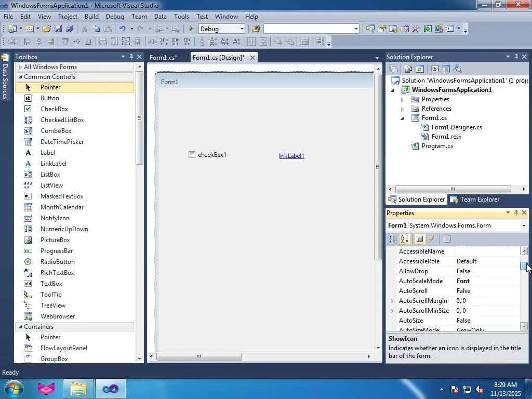Viewport: 532px width, 399px height.
Task: Click the AutoScaleMode value Font
Action: tap(463, 281)
